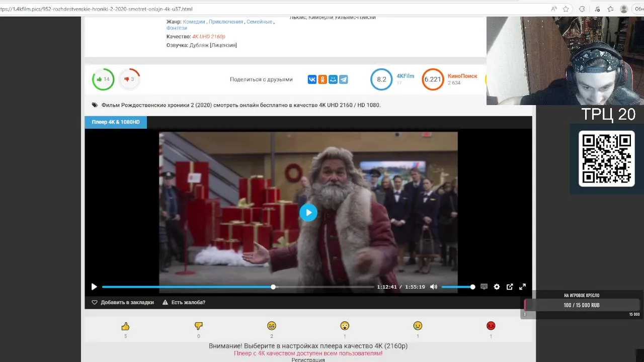
Task: Toggle subtitles with the CC icon
Action: click(484, 287)
